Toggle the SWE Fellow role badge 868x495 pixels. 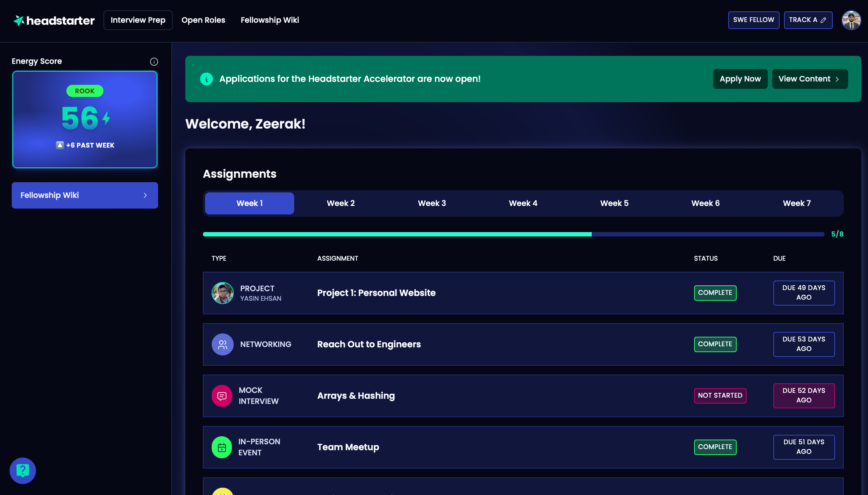click(x=754, y=20)
